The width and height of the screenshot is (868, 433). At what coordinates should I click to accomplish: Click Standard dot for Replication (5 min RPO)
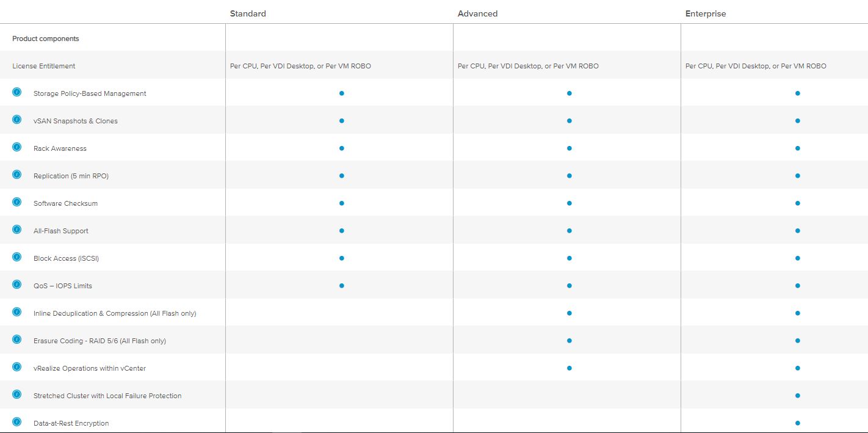[342, 176]
